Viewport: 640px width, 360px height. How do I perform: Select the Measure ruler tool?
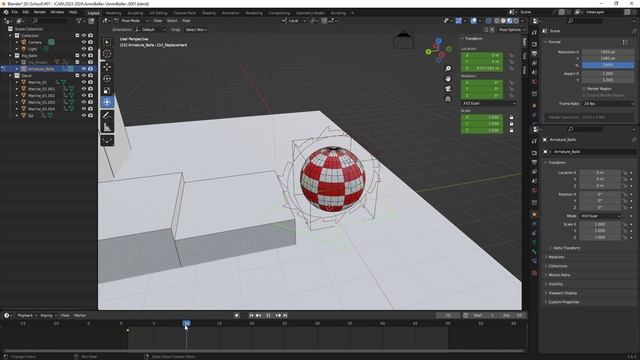coord(107,127)
